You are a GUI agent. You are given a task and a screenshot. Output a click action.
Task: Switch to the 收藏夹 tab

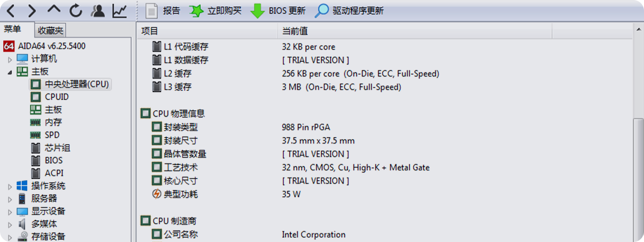51,31
